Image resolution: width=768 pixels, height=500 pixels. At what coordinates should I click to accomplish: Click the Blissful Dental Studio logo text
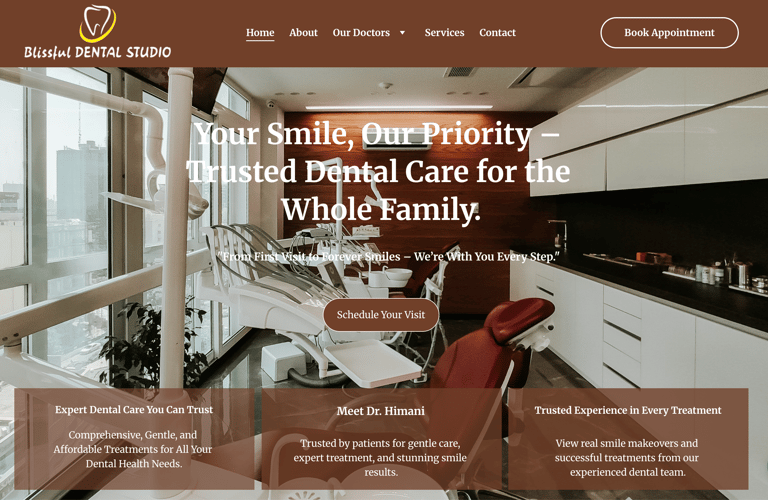pyautogui.click(x=97, y=52)
